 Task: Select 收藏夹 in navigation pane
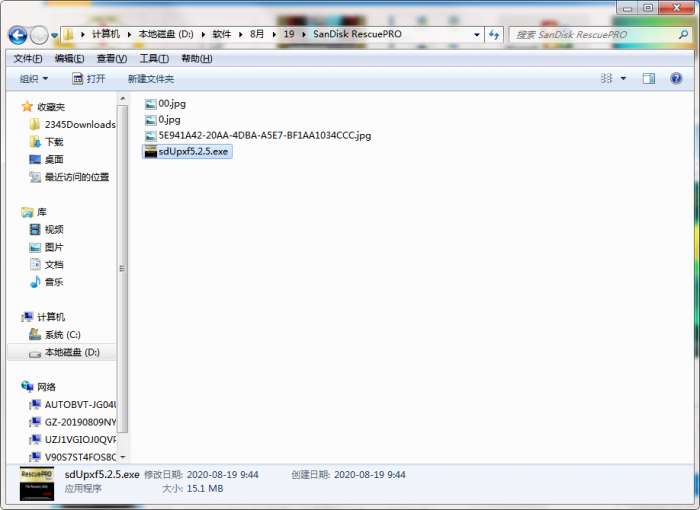point(43,107)
